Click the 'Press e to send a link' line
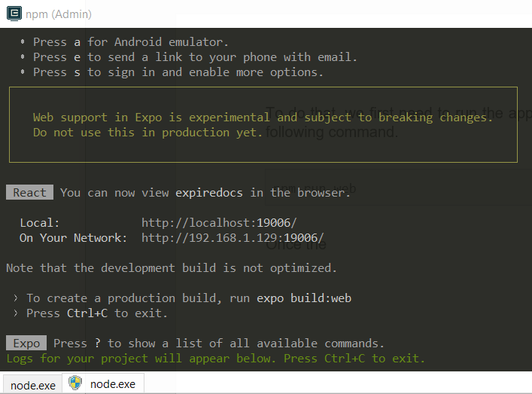This screenshot has width=532, height=394. pyautogui.click(x=196, y=57)
